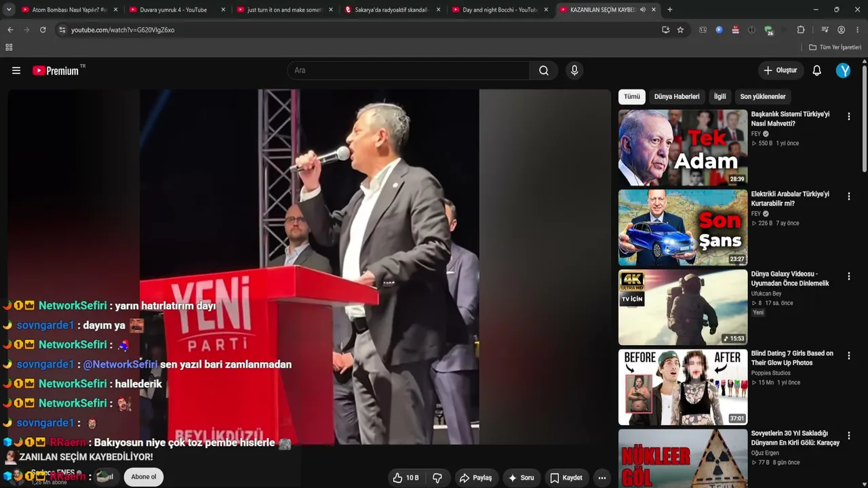Viewport: 868px width, 488px height.
Task: Open the Oluştur create menu
Action: tap(781, 70)
